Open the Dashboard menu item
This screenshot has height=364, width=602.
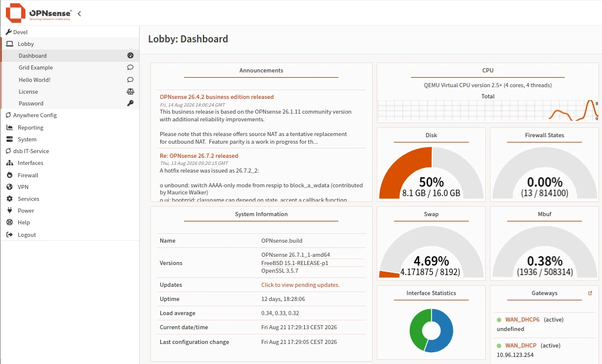click(x=70, y=55)
